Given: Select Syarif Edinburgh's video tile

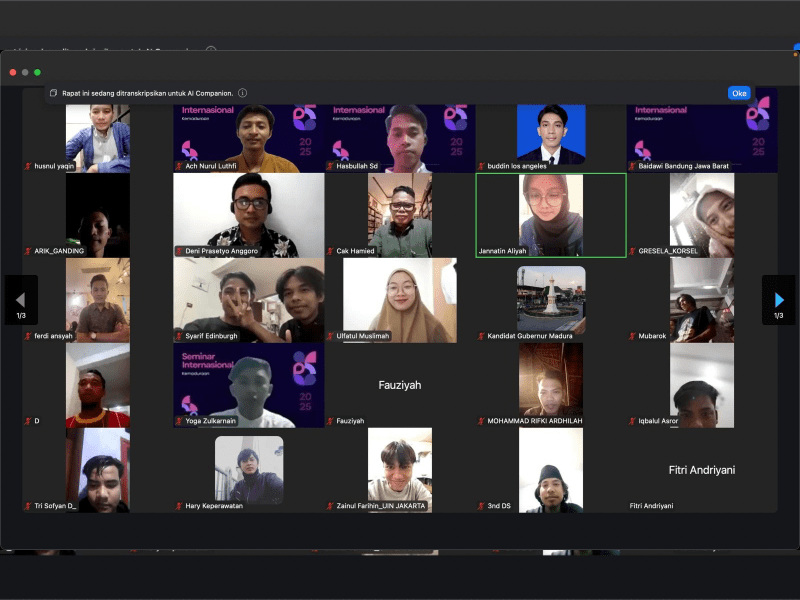Looking at the screenshot, I should click(x=249, y=301).
